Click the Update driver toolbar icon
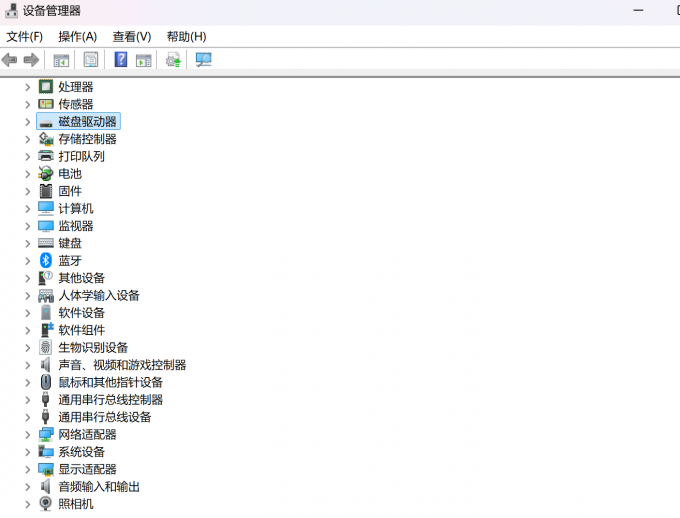The image size is (680, 518). pos(173,60)
